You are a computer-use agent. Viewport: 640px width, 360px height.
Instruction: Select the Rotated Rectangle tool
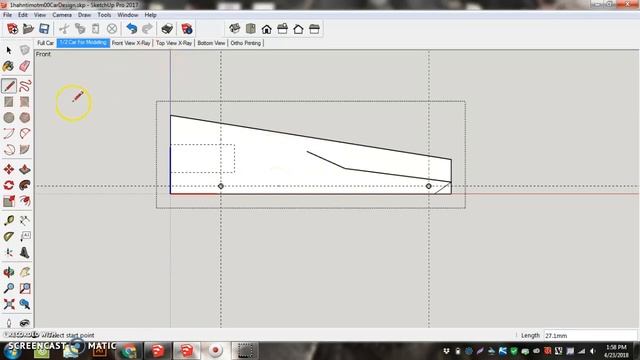click(24, 102)
